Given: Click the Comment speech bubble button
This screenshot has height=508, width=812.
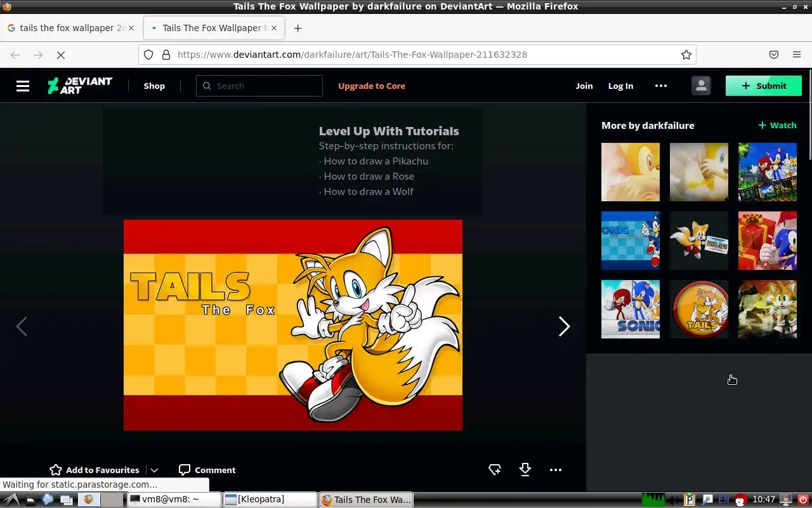Looking at the screenshot, I should click(x=207, y=470).
